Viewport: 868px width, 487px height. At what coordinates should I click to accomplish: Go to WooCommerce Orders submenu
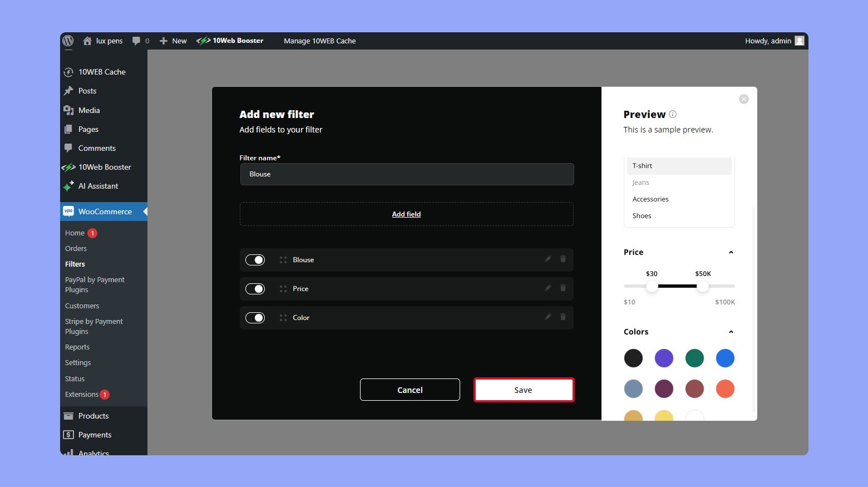coord(76,248)
